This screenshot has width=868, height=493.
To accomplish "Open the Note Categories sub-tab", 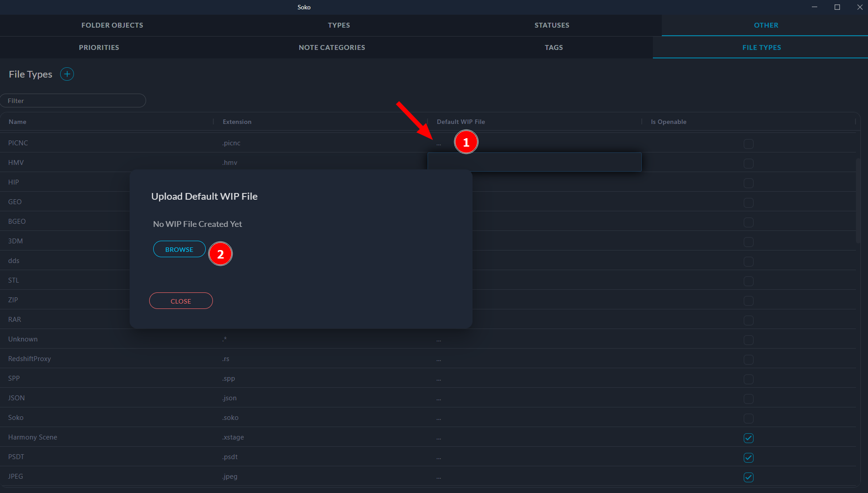I will 332,48.
